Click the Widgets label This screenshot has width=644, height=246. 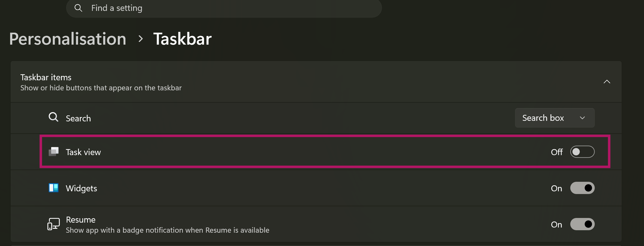pyautogui.click(x=81, y=188)
